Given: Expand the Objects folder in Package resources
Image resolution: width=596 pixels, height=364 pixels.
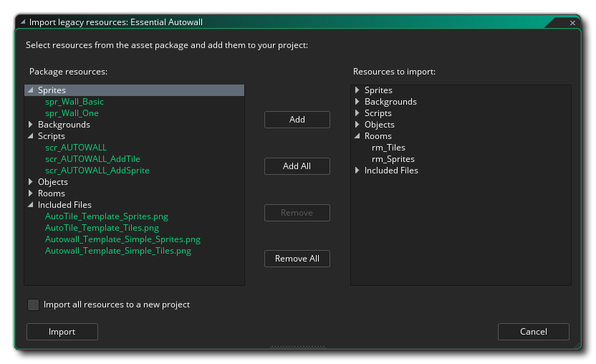Looking at the screenshot, I should (x=30, y=182).
